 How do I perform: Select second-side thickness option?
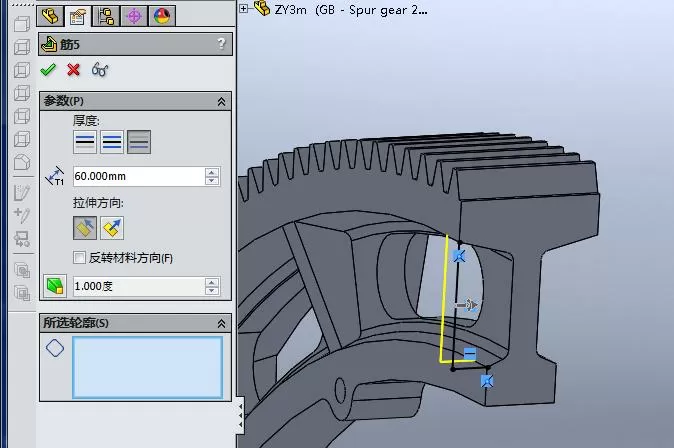(x=139, y=142)
